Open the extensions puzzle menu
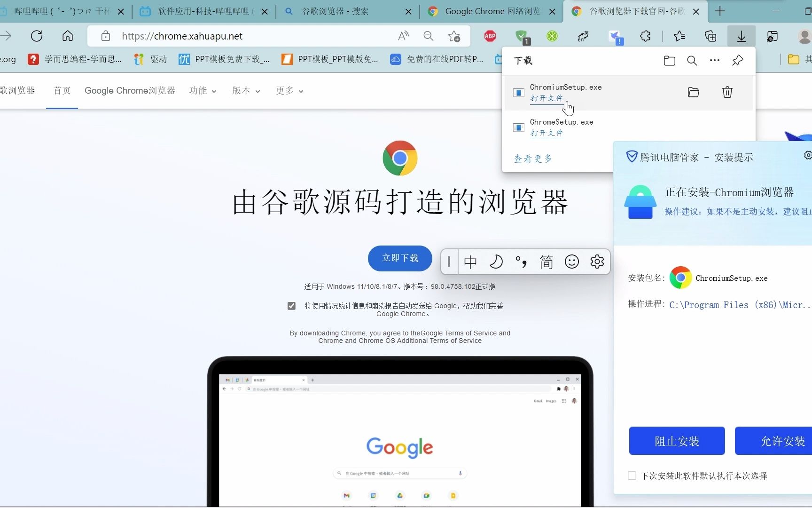Screen dimensions: 812x508 pos(646,36)
